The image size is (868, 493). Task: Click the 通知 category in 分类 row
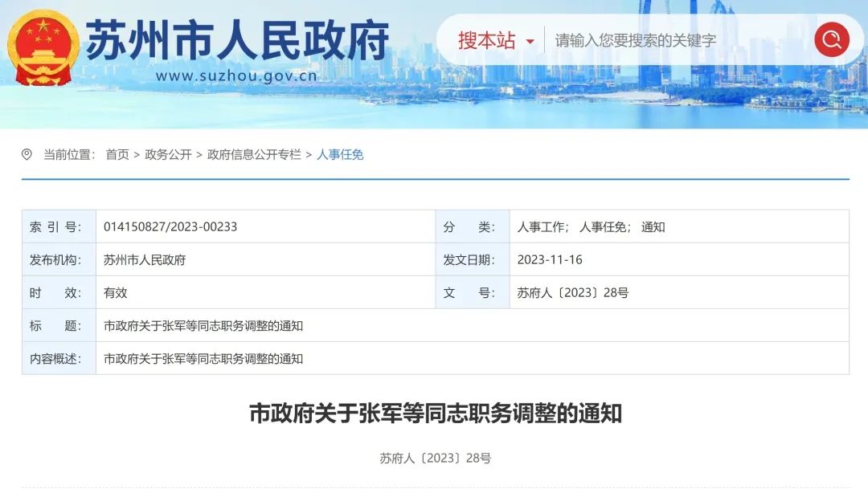[653, 227]
